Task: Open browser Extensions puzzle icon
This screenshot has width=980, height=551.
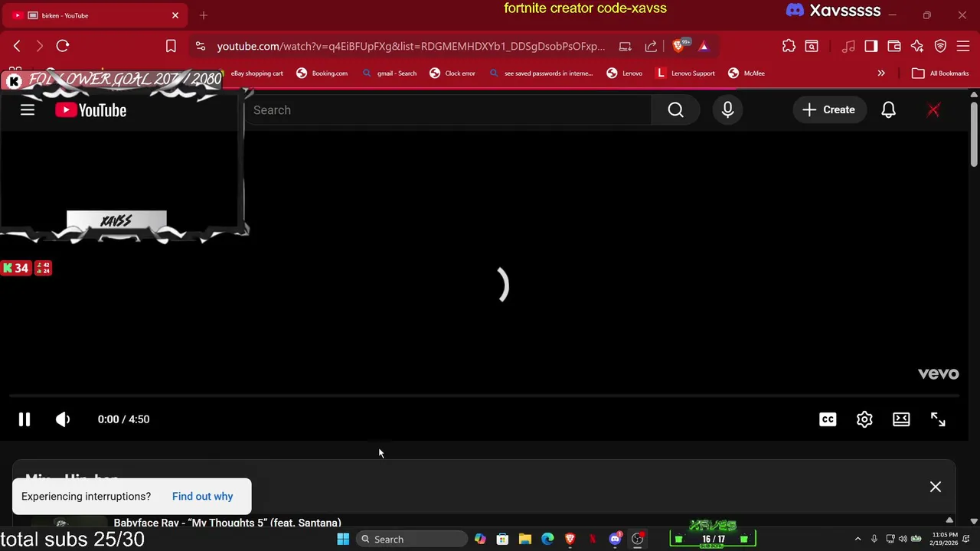Action: 789,46
